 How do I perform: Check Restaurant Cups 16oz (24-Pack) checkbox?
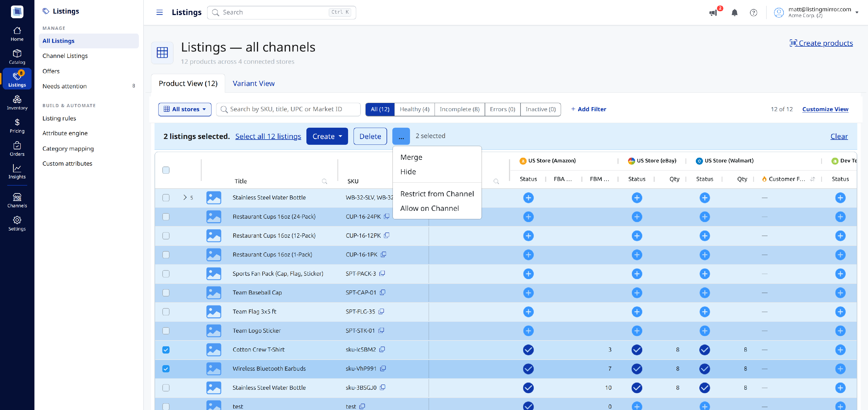166,217
